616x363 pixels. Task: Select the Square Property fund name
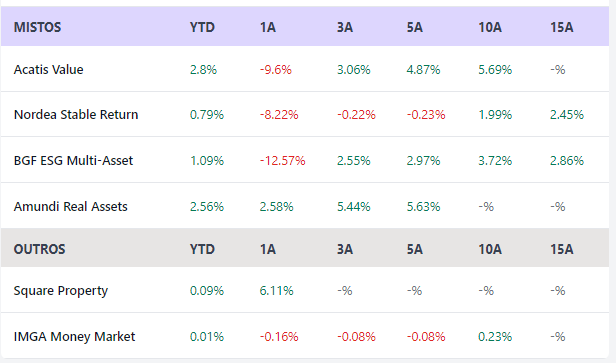tap(60, 291)
